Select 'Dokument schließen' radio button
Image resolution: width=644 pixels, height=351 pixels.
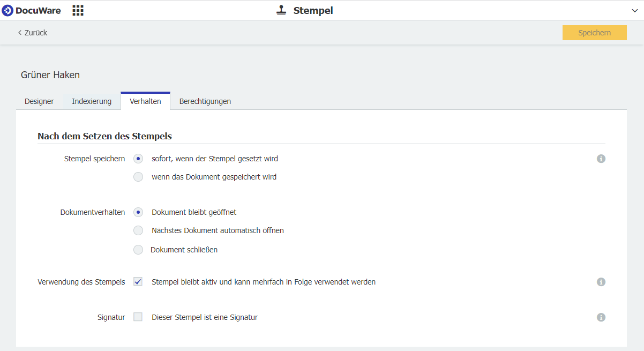[x=138, y=250]
